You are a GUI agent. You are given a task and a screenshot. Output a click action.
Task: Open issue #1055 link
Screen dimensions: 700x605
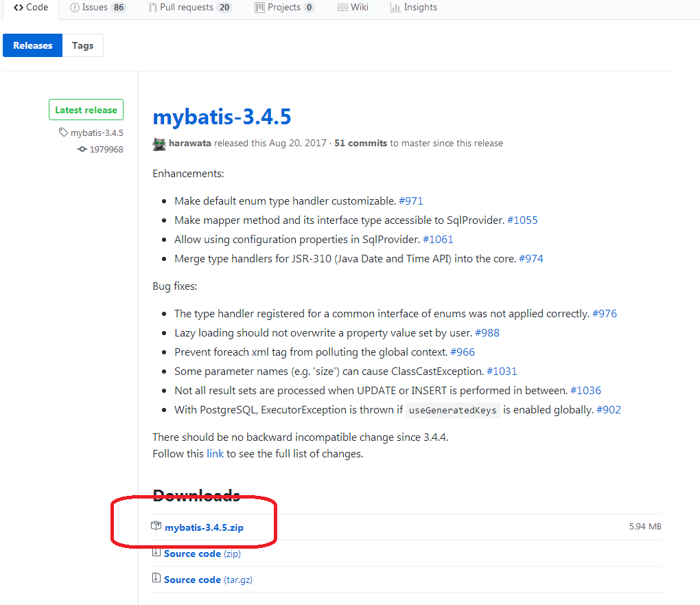[x=522, y=220]
